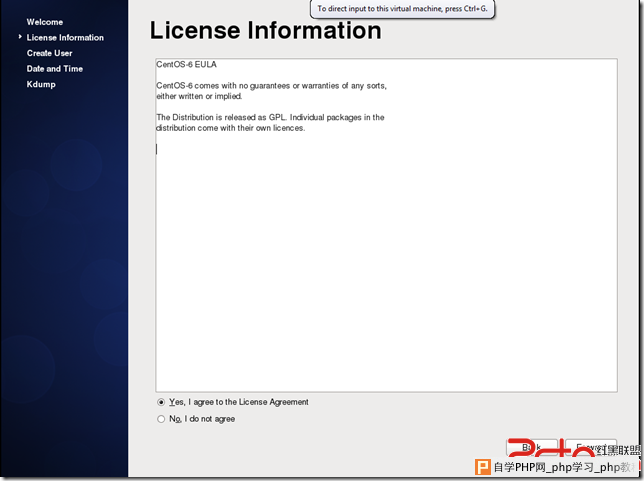644x481 pixels.
Task: Select Welcome step in sidebar
Action: (45, 22)
